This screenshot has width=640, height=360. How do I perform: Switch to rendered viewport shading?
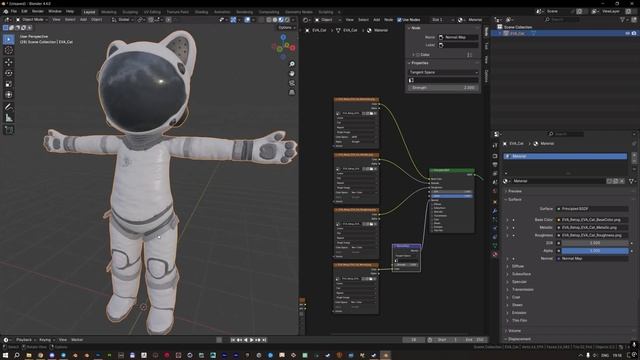pos(287,20)
